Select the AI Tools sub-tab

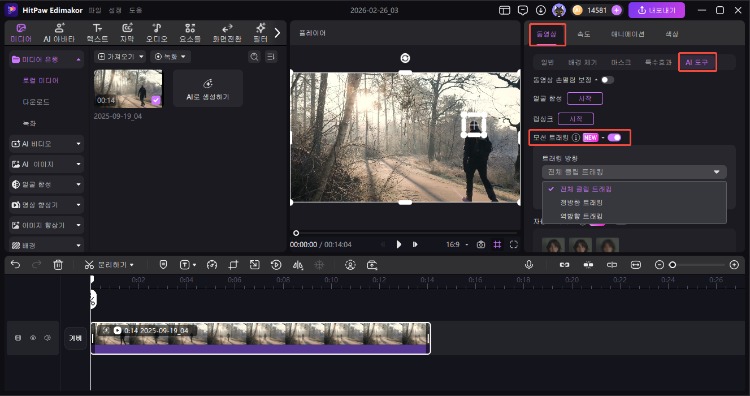pos(697,62)
